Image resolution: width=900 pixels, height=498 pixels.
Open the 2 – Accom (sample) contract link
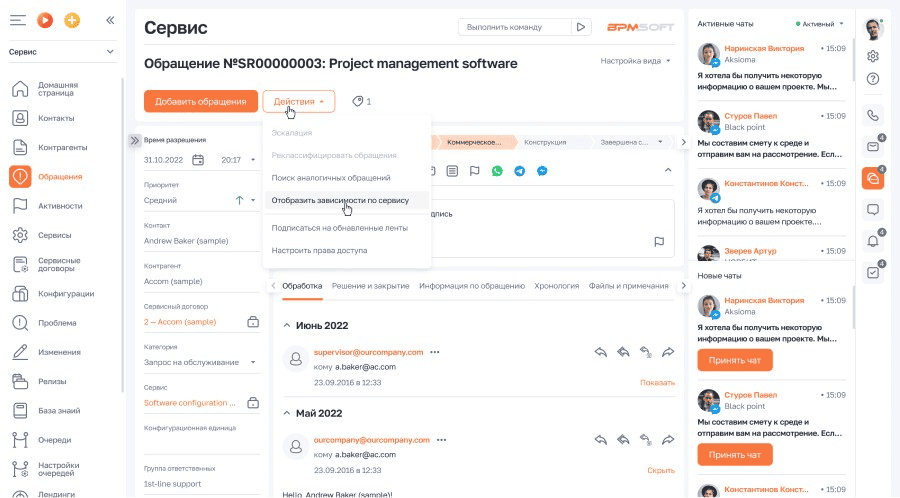(x=180, y=322)
